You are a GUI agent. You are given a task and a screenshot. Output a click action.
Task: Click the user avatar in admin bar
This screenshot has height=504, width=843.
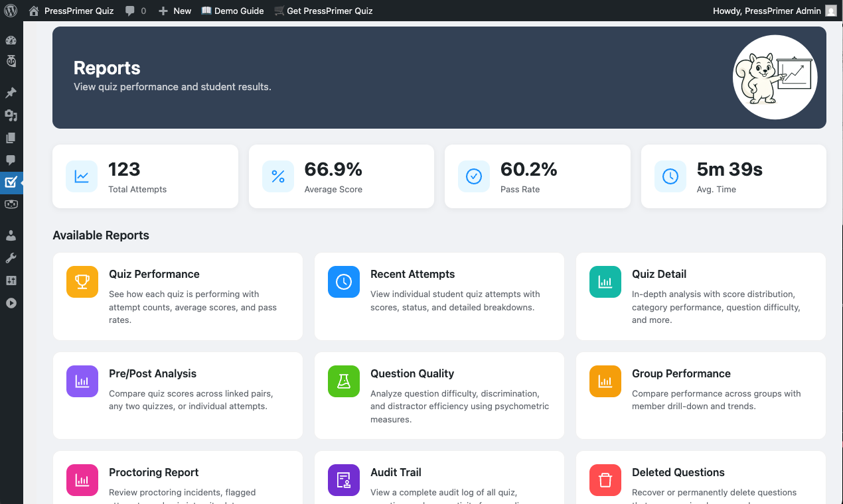click(831, 11)
